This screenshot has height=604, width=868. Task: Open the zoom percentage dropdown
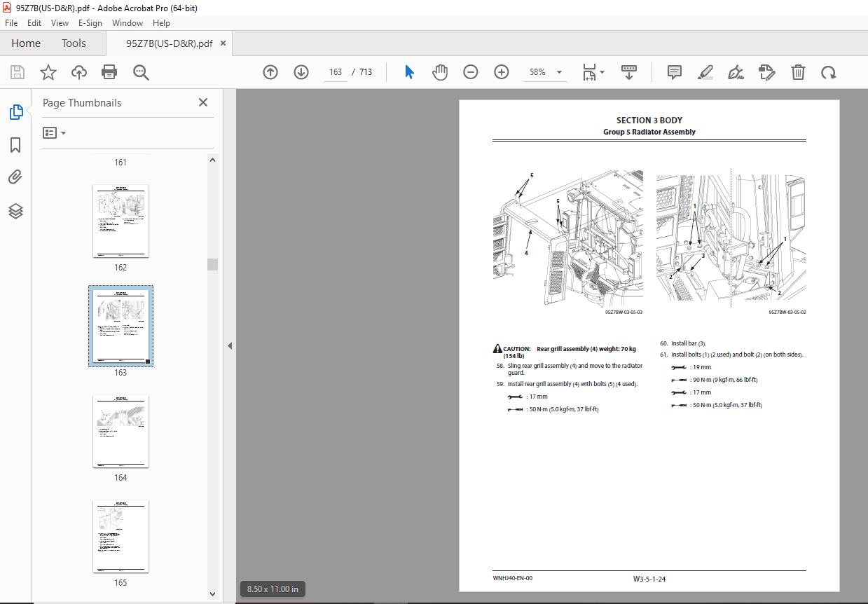[558, 72]
